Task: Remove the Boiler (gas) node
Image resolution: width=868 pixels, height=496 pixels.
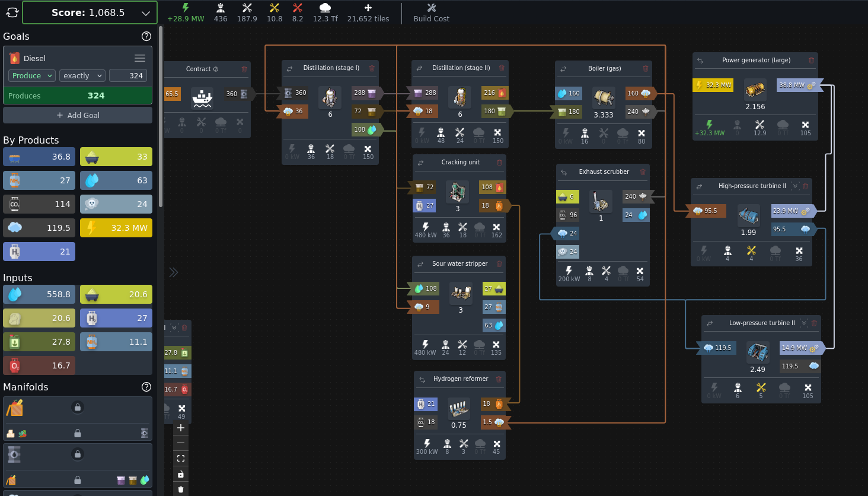Action: (x=646, y=69)
